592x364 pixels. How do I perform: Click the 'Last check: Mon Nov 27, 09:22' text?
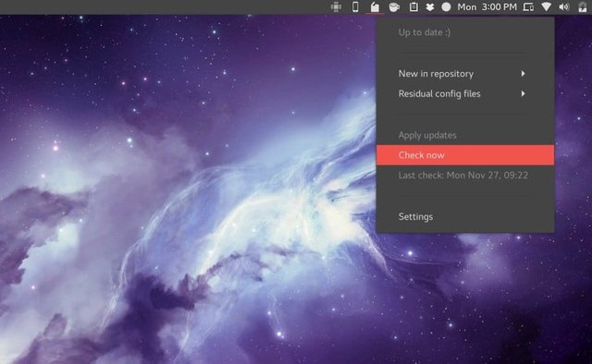(x=463, y=175)
